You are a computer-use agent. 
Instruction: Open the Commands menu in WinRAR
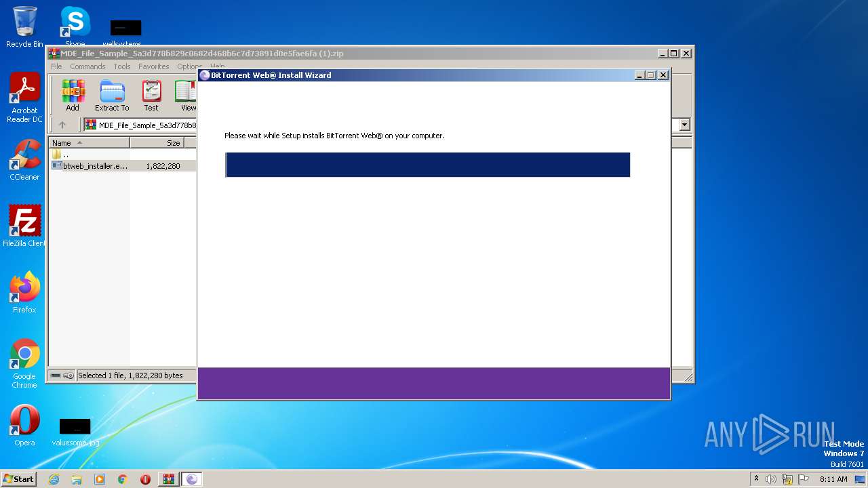click(87, 66)
